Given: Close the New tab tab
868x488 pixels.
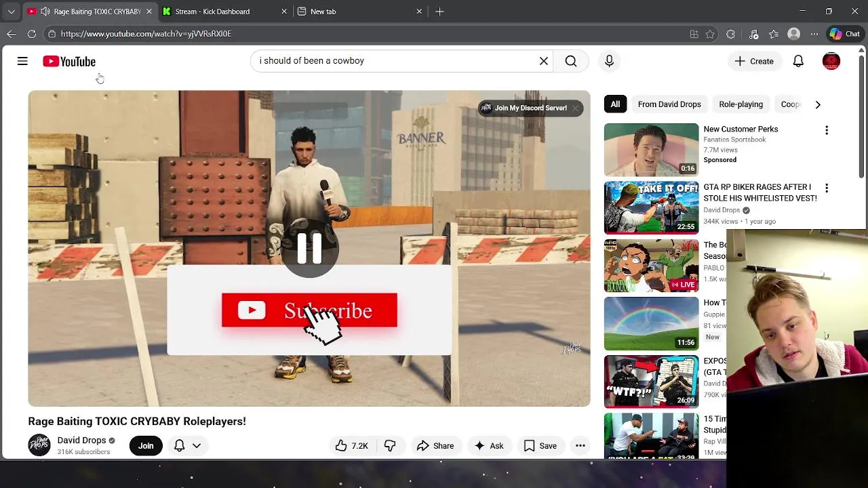Looking at the screenshot, I should click(419, 12).
